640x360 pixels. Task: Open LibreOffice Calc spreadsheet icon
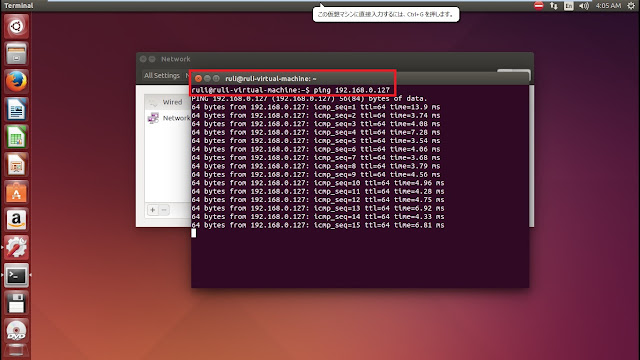16,137
